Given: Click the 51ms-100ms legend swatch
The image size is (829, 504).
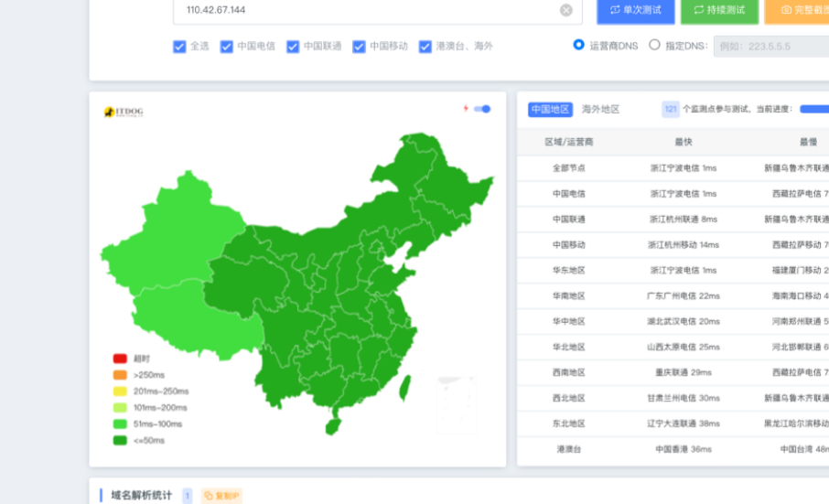Looking at the screenshot, I should click(x=120, y=424).
